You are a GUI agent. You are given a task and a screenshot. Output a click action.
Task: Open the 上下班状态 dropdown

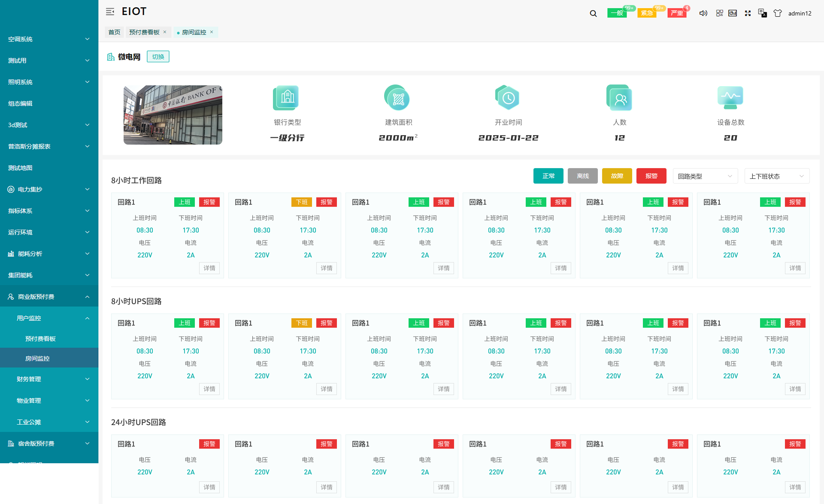[x=777, y=176]
